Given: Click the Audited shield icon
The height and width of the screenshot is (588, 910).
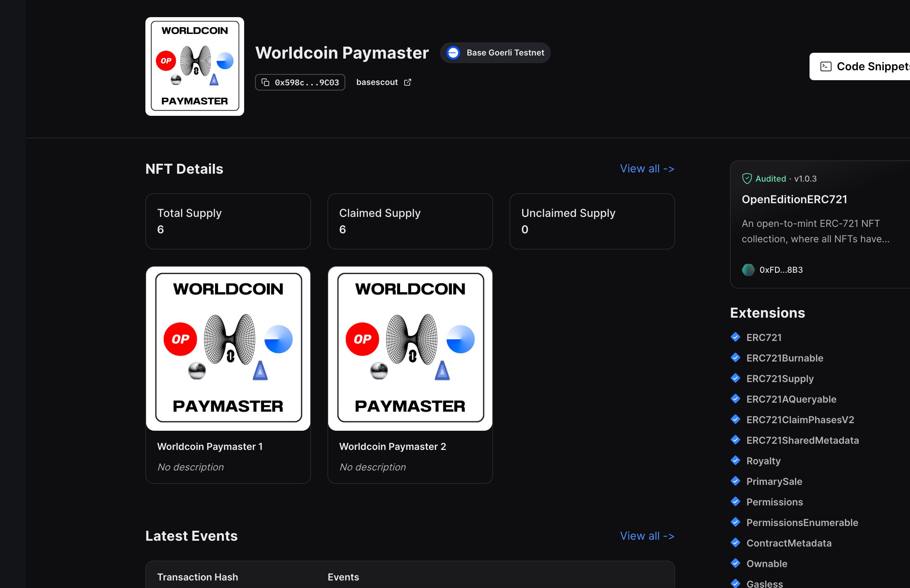Looking at the screenshot, I should [747, 179].
